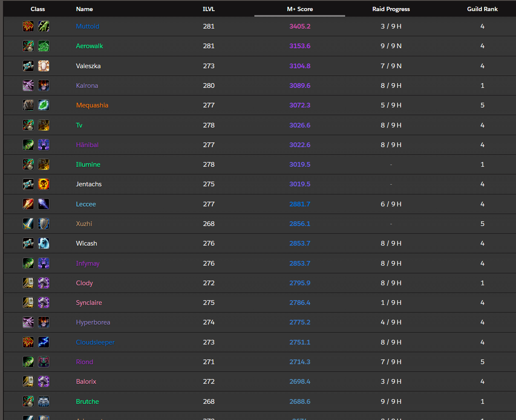Click the spec icon in Brutche's row
This screenshot has width=516, height=420.
[43, 402]
